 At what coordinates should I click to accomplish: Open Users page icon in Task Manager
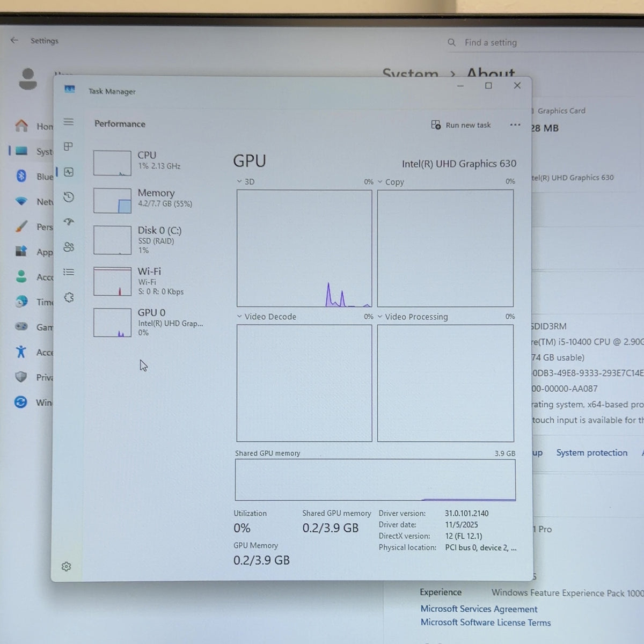point(69,247)
